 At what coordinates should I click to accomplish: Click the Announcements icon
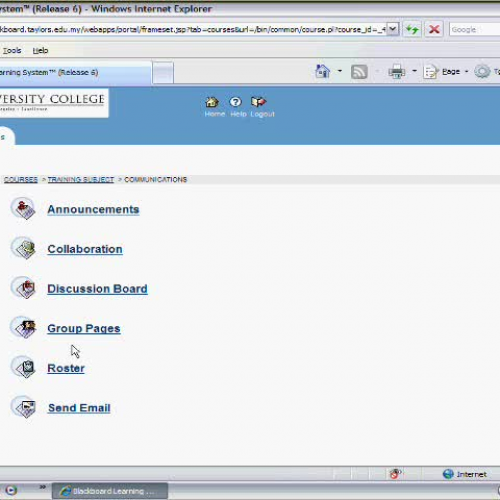[x=23, y=209]
